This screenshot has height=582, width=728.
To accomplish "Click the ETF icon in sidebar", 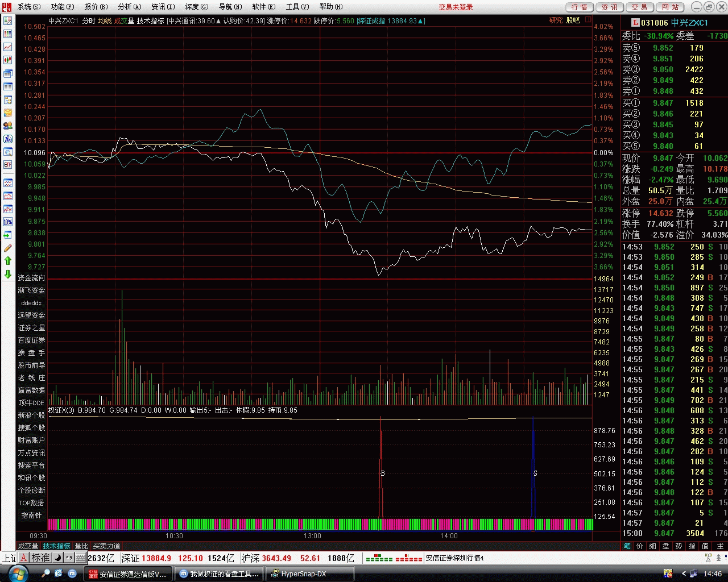I will click(x=8, y=165).
